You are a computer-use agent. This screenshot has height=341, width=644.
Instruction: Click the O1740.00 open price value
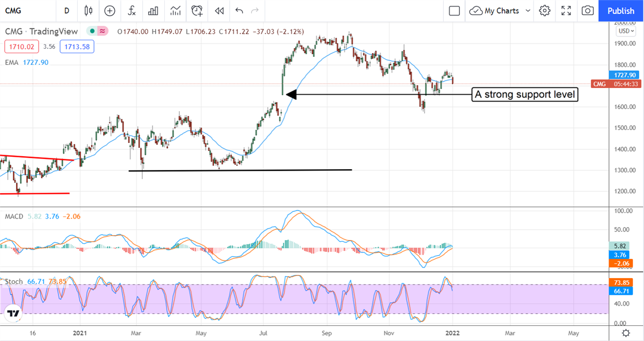point(133,32)
